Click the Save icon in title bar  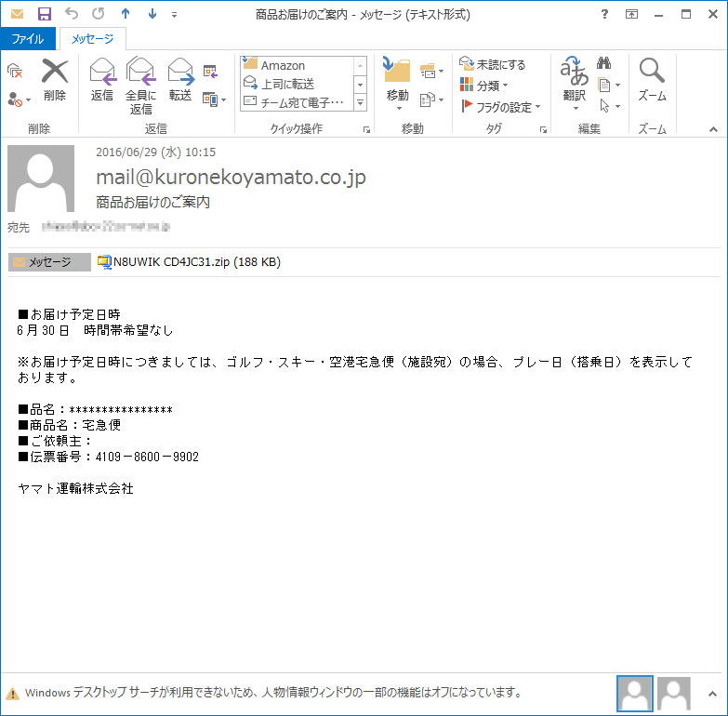click(44, 14)
